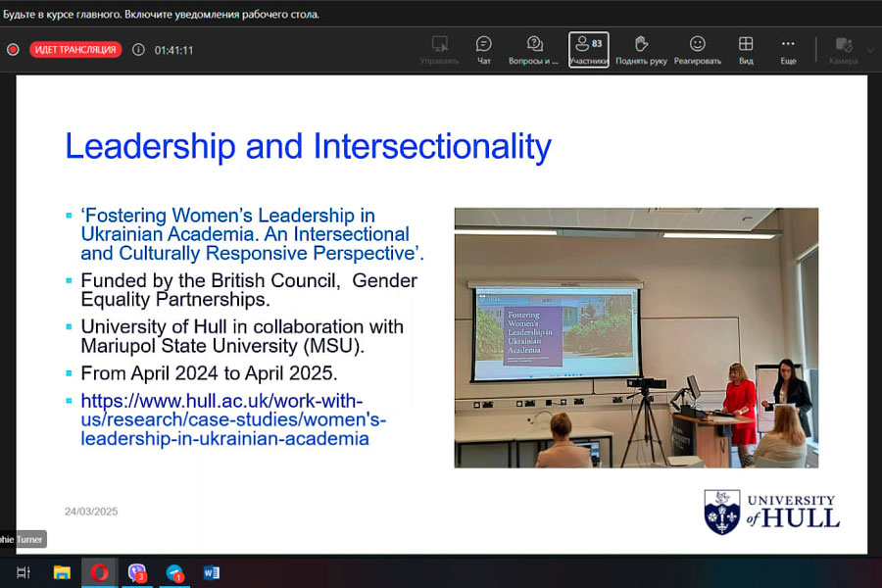Open the Q&A (Вопросы и ...) panel
882x588 pixels.
point(534,49)
